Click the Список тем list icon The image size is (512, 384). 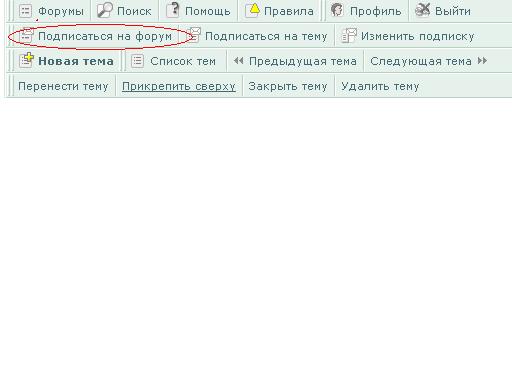tap(137, 61)
